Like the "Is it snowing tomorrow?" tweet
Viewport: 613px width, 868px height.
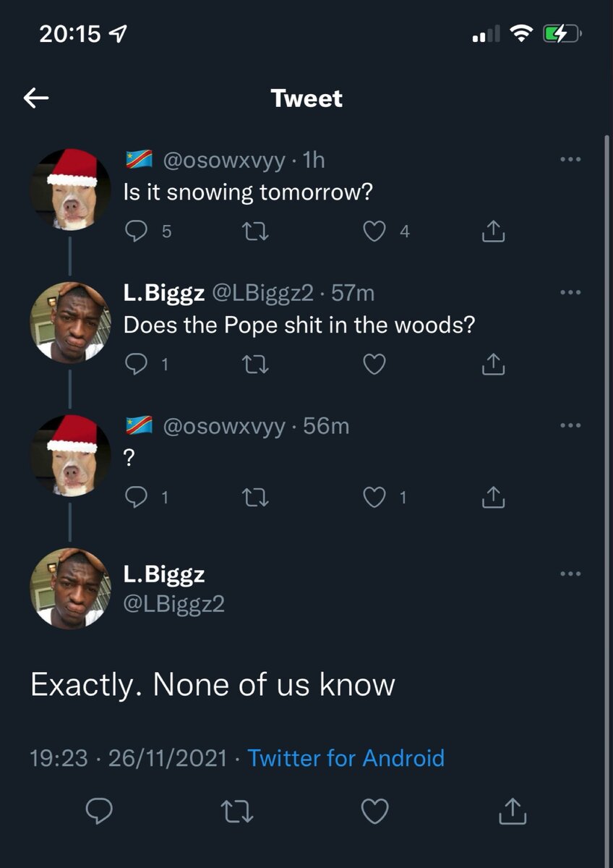(374, 231)
